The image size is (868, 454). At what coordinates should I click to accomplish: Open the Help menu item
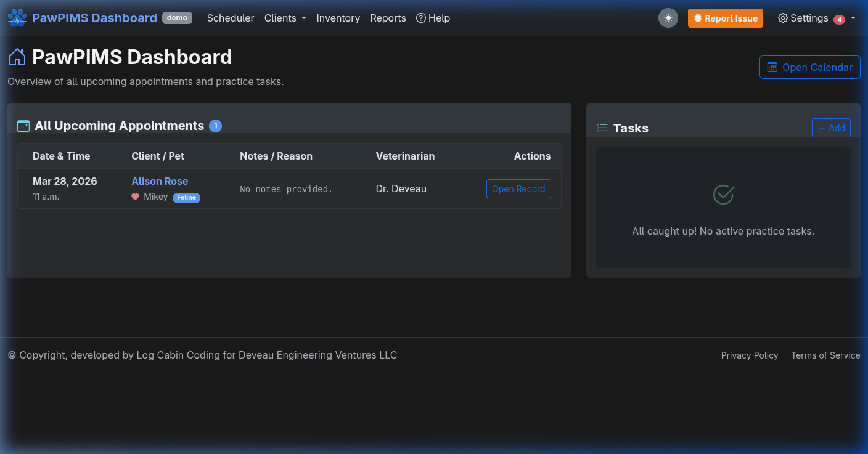[x=433, y=18]
